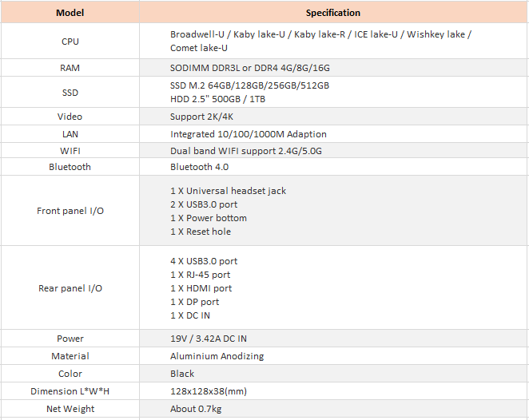Click the 1 X Reset hole line
The image size is (529, 420).
(x=201, y=232)
